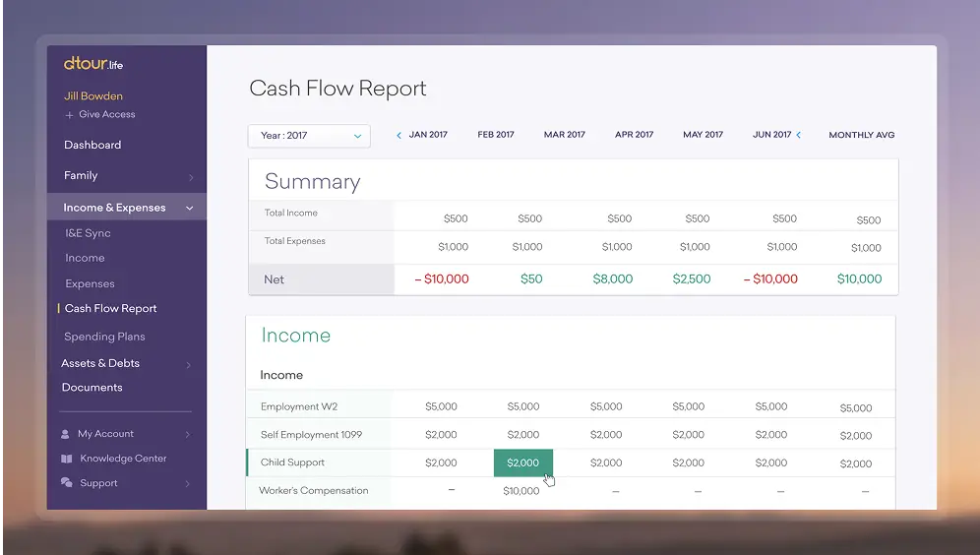Expand the My Account chevron
980x555 pixels.
coord(188,434)
